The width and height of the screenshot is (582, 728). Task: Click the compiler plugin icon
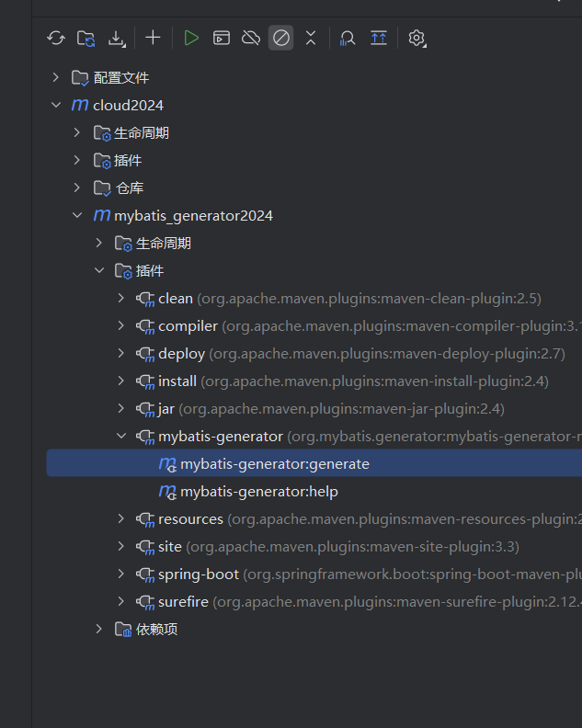tap(145, 326)
